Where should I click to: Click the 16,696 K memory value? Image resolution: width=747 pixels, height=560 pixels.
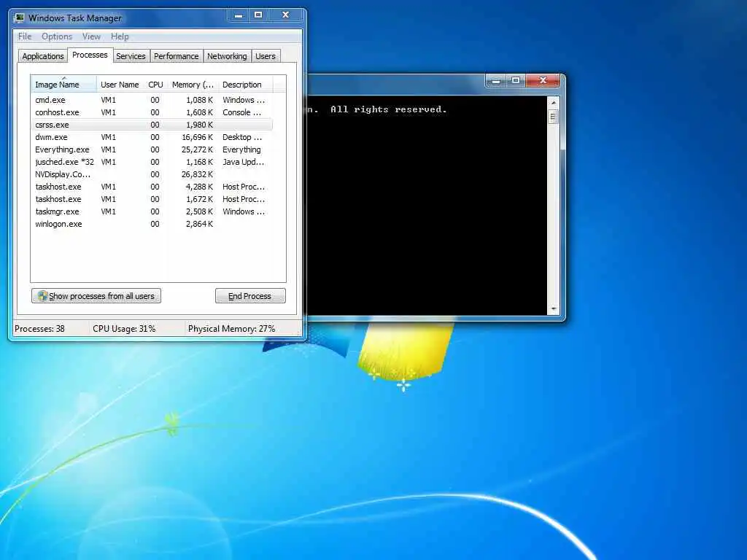(x=197, y=137)
